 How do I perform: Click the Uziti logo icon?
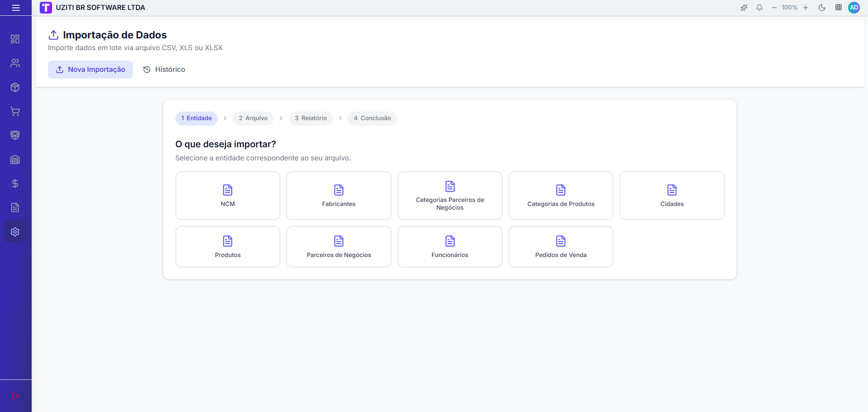coord(46,8)
